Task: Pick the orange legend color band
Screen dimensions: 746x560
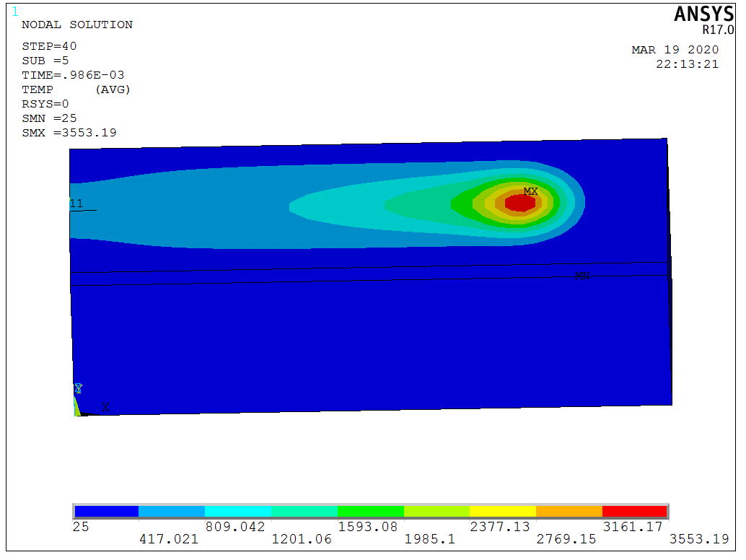Action: click(x=569, y=512)
